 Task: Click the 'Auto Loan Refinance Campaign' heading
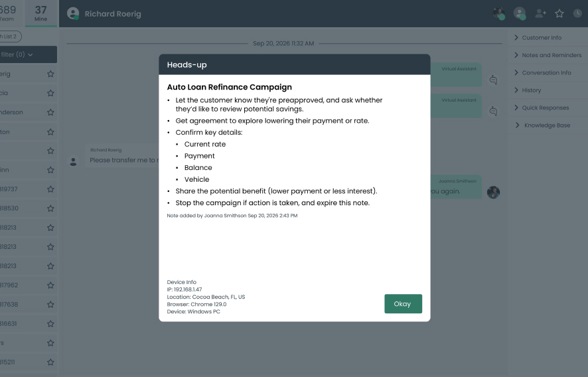click(229, 87)
